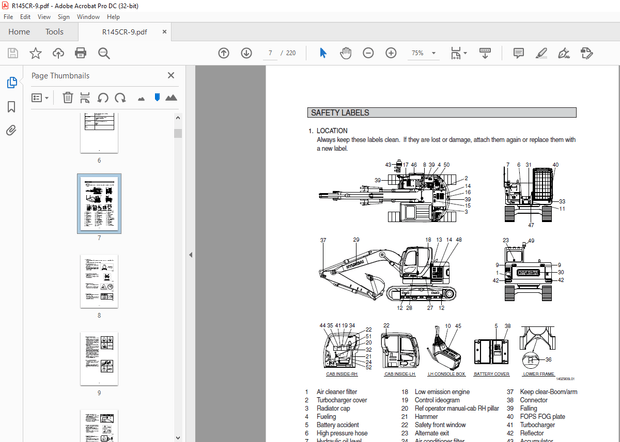620x442 pixels.
Task: Click the 'Turbocharger cover' legend entry
Action: (x=342, y=400)
